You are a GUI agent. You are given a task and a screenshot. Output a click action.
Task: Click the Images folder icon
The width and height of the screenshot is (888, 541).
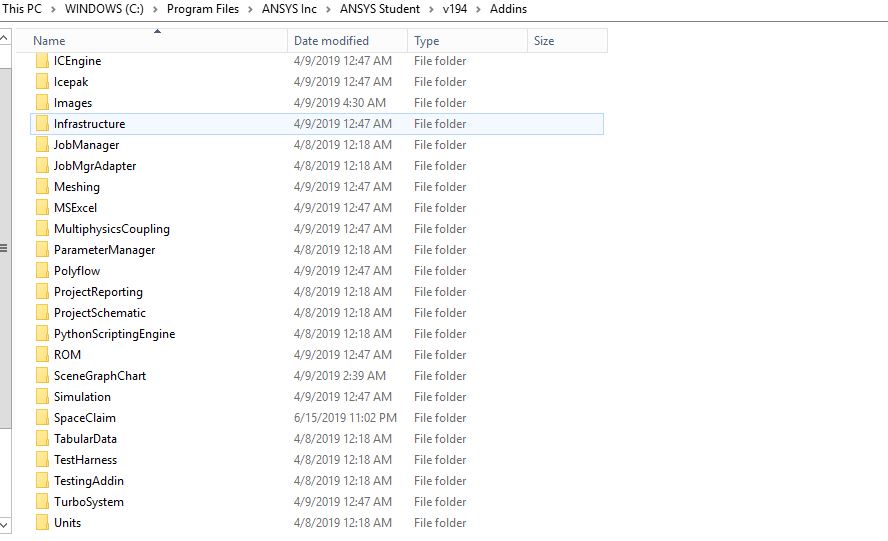pos(42,103)
